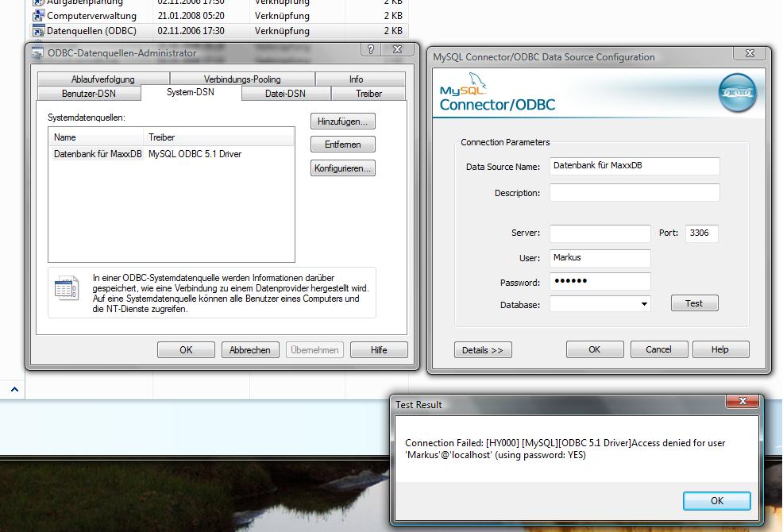Close the ODBC-Datenquellen-Administrator window
The image size is (783, 532).
pos(398,49)
